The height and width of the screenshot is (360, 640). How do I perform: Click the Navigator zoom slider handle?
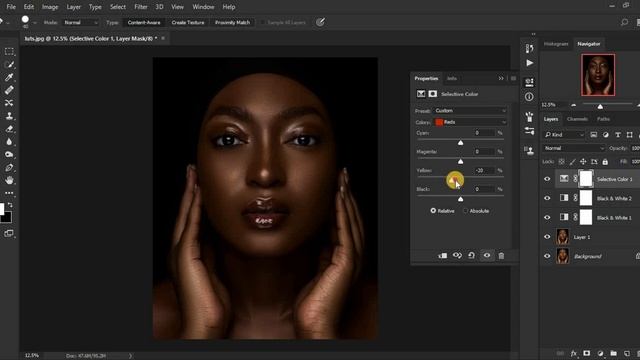click(x=600, y=107)
